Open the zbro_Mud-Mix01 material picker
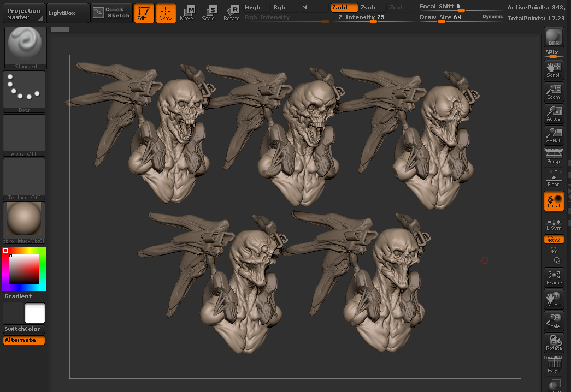571x392 pixels. point(24,223)
